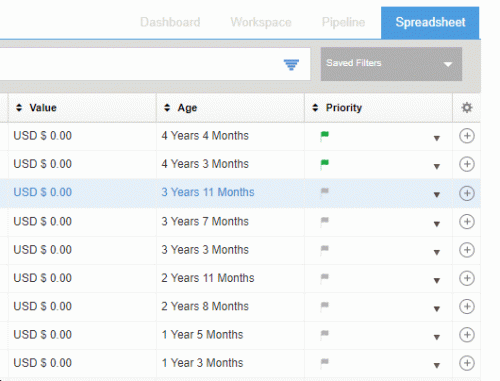
Task: Click plus icon in 1 Year 5 Months row
Action: (x=467, y=335)
